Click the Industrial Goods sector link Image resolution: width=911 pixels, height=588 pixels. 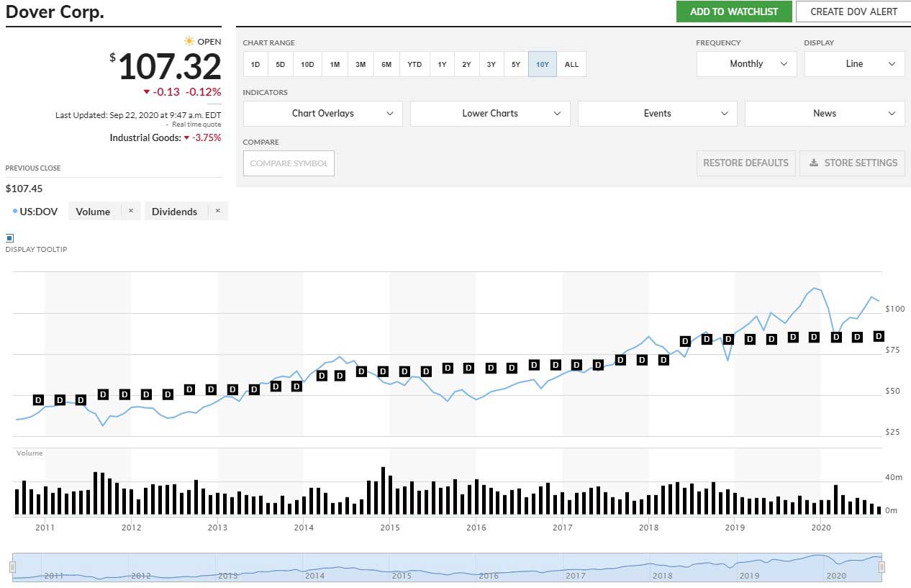pyautogui.click(x=145, y=137)
